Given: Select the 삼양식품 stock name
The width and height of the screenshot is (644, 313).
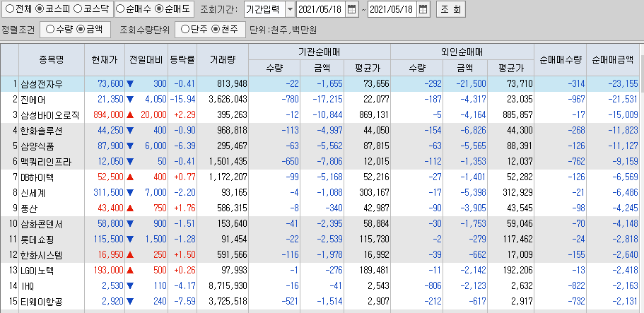Looking at the screenshot, I should coord(37,146).
